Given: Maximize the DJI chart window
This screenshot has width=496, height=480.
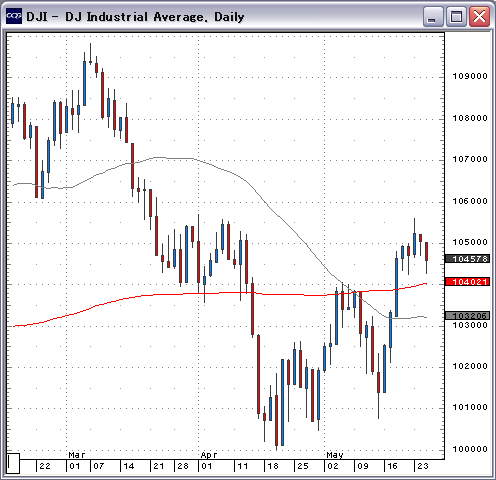Looking at the screenshot, I should point(456,16).
